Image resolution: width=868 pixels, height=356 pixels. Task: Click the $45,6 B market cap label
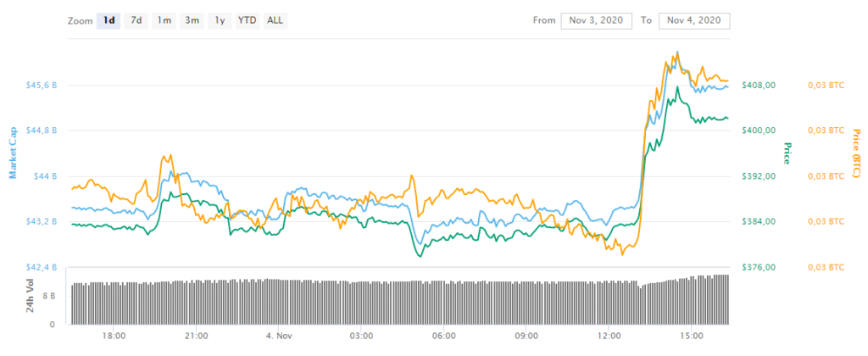[x=42, y=86]
